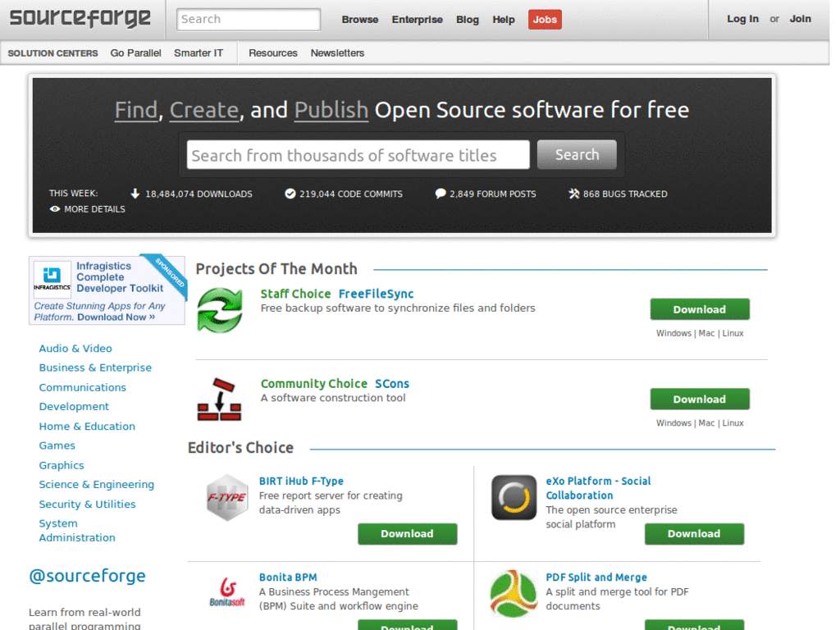This screenshot has width=840, height=630.
Task: Open More Details for weekly stats
Action: pyautogui.click(x=94, y=209)
